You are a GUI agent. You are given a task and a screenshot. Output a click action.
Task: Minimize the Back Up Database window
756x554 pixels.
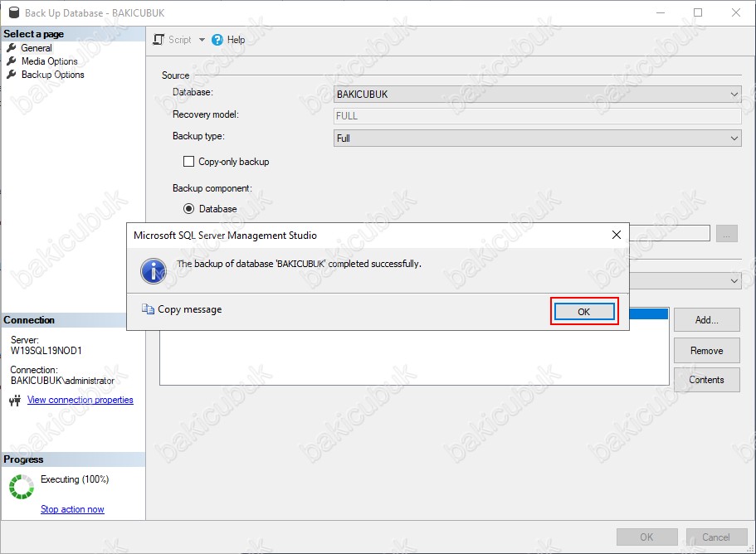(x=660, y=12)
